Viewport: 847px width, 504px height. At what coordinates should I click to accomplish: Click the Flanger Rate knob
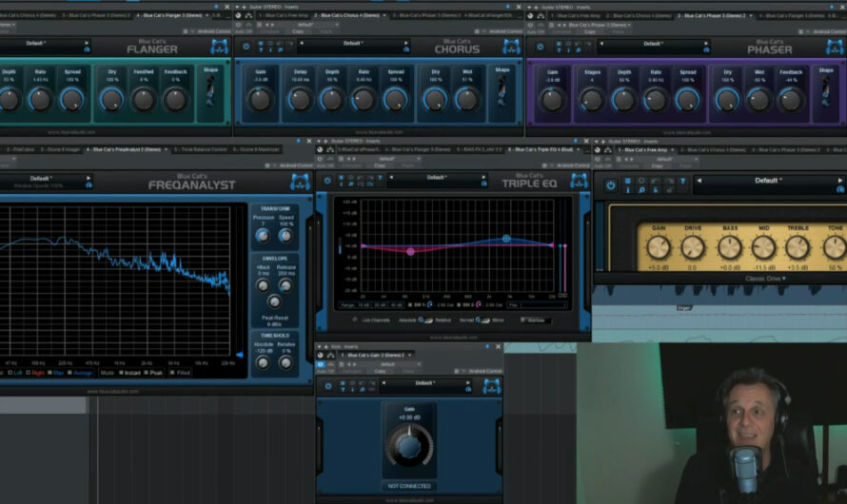pyautogui.click(x=40, y=99)
